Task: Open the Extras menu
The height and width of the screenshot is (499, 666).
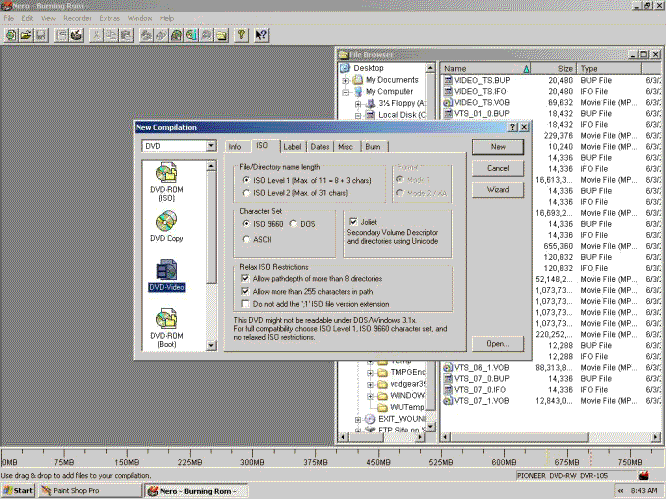Action: (110, 18)
